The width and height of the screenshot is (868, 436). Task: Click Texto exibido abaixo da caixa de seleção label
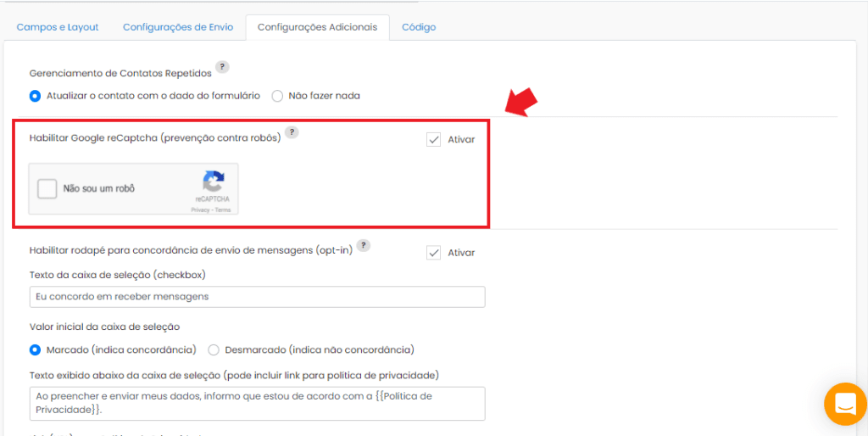click(x=234, y=376)
